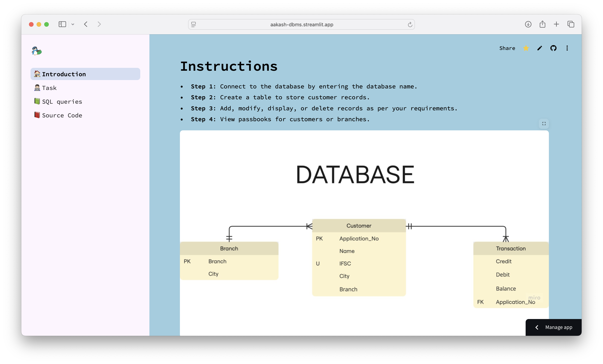This screenshot has width=603, height=364.
Task: Expand the sidebar tab group dropdown arrow
Action: click(x=73, y=24)
